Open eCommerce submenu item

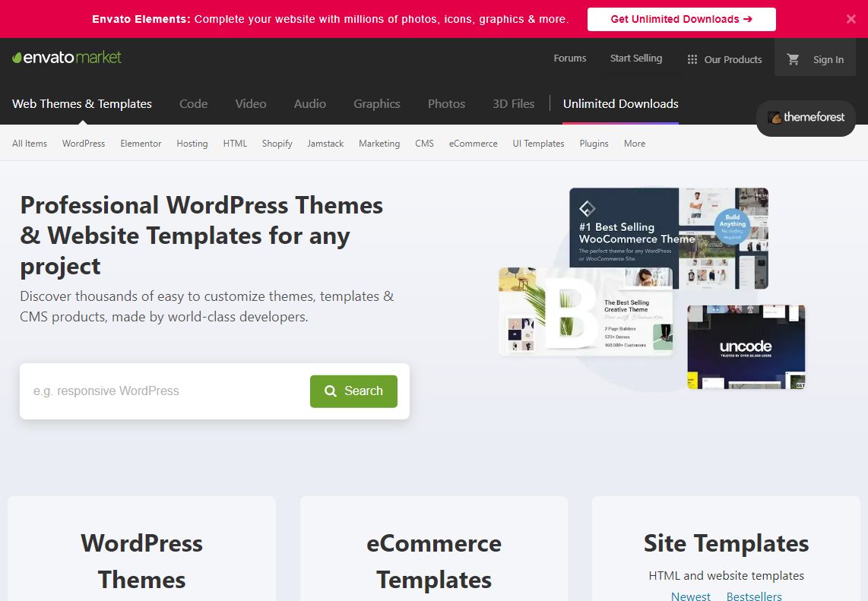474,144
